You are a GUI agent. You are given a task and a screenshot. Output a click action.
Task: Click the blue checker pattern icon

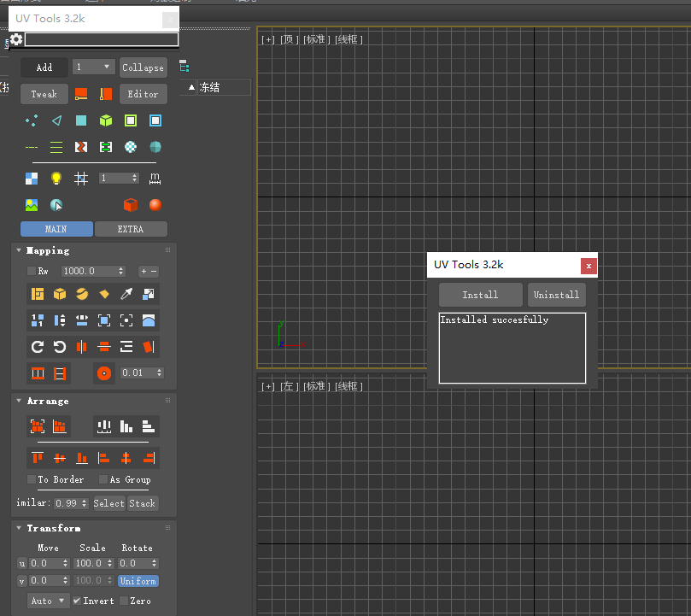point(32,179)
